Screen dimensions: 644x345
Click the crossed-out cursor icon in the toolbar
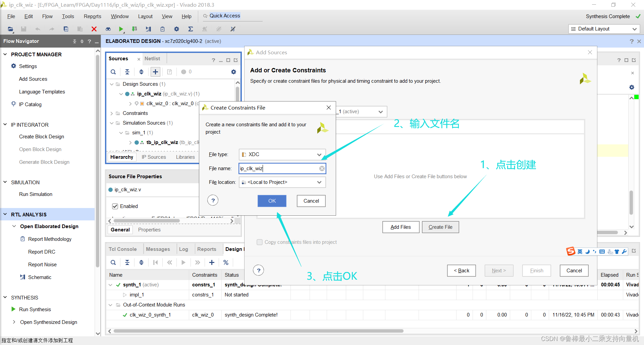(x=233, y=29)
